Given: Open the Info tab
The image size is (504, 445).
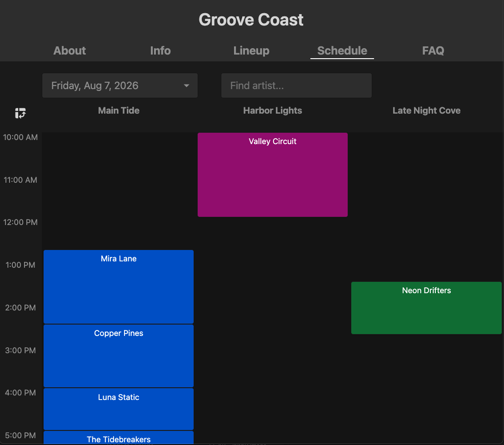Looking at the screenshot, I should coord(160,50).
